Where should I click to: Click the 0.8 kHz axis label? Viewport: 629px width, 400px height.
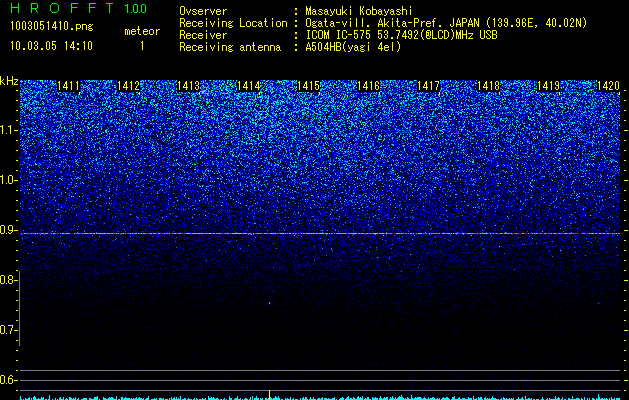point(8,280)
